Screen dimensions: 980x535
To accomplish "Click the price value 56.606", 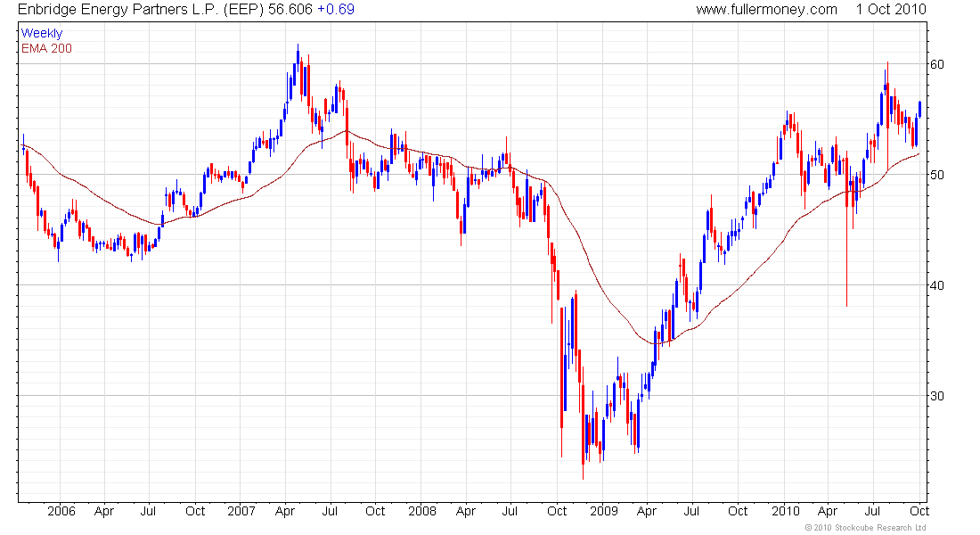I will click(290, 10).
